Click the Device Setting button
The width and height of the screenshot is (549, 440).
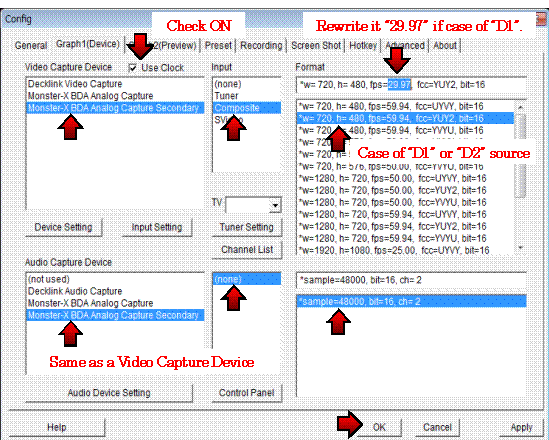(x=63, y=227)
